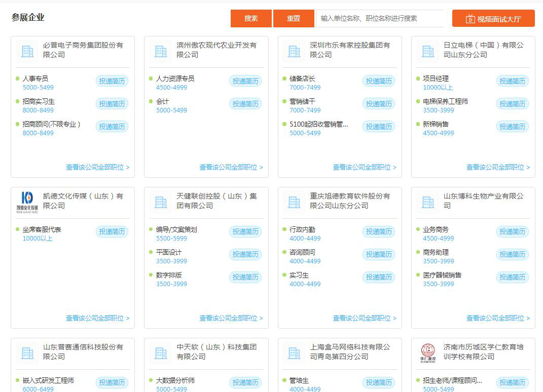Click the orange 重置 button
The image size is (543, 392).
point(294,18)
